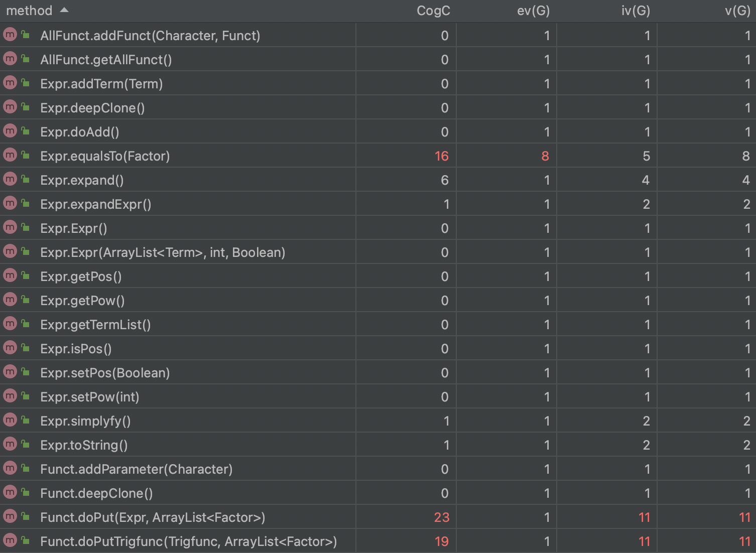
Task: Click the red CogC value 23
Action: click(441, 517)
